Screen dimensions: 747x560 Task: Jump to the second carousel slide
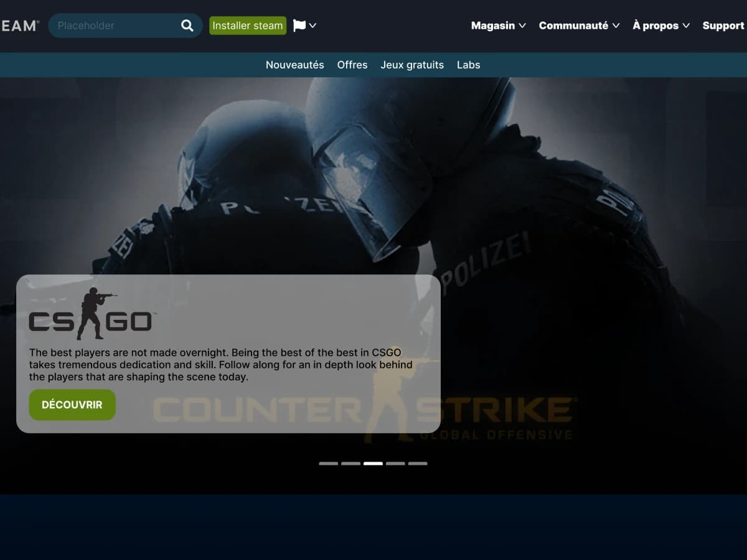pos(351,464)
